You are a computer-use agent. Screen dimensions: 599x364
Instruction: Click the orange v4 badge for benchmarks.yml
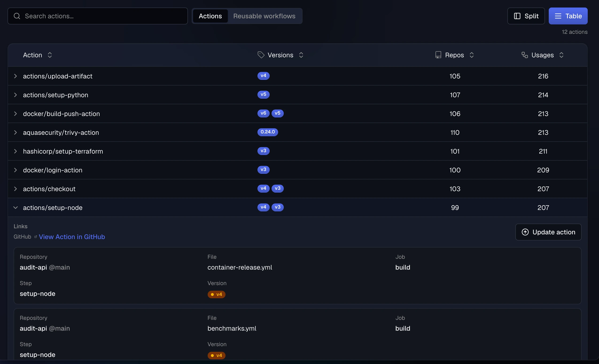click(x=216, y=355)
